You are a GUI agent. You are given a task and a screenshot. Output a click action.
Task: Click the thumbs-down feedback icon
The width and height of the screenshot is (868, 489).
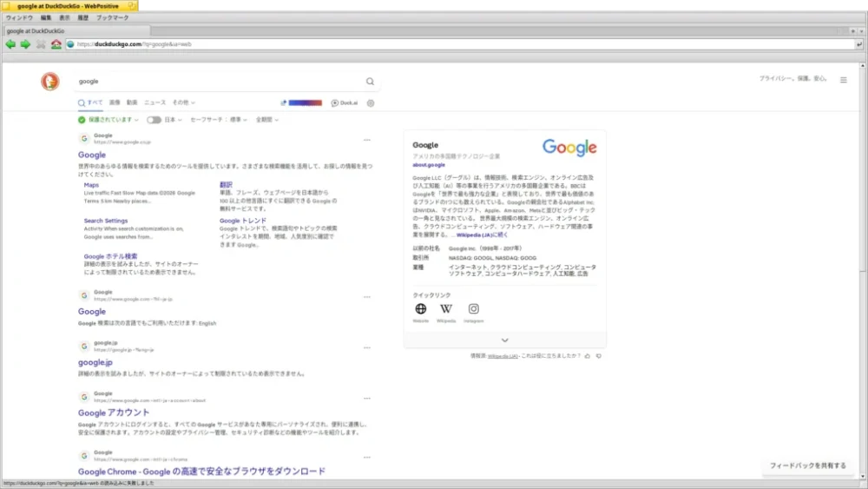(x=598, y=356)
